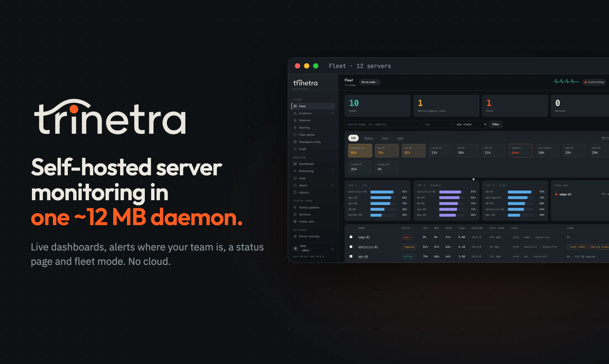Click the Online count card showing 10

pyautogui.click(x=377, y=106)
